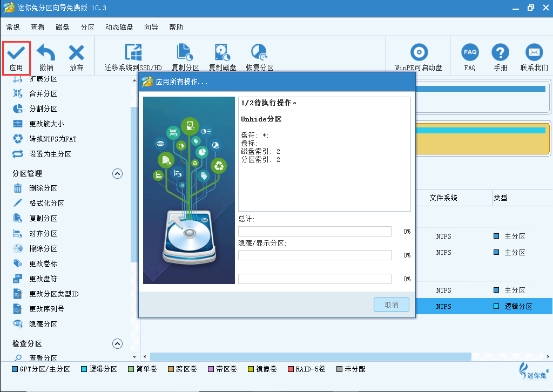Image resolution: width=553 pixels, height=392 pixels.
Task: Select 更改盘符 sidebar action
Action: tap(35, 279)
